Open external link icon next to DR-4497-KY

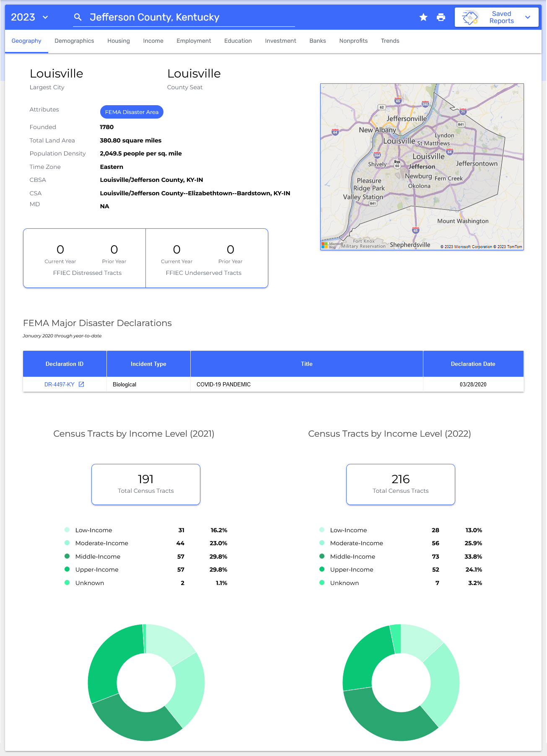(81, 384)
